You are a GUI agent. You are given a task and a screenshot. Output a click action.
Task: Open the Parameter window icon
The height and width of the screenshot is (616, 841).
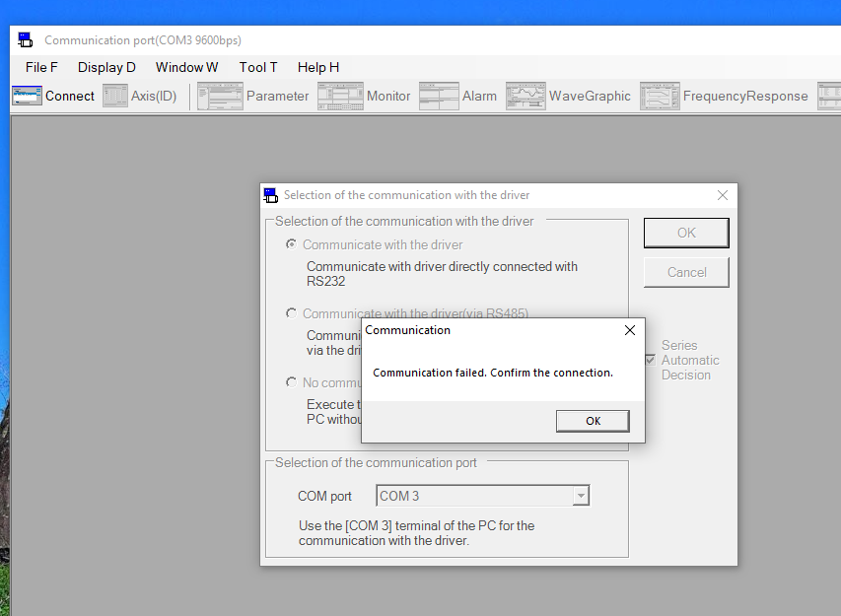(x=220, y=96)
